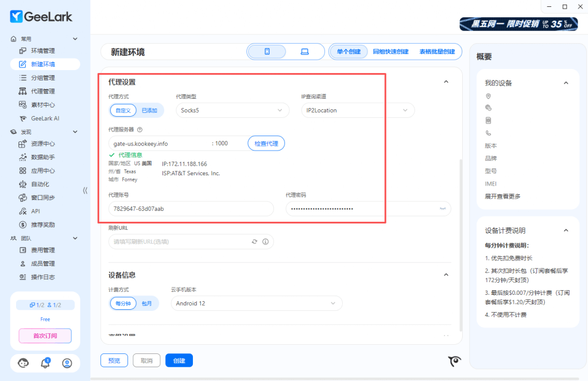
Task: Open the user profile avatar icon
Action: 67,363
